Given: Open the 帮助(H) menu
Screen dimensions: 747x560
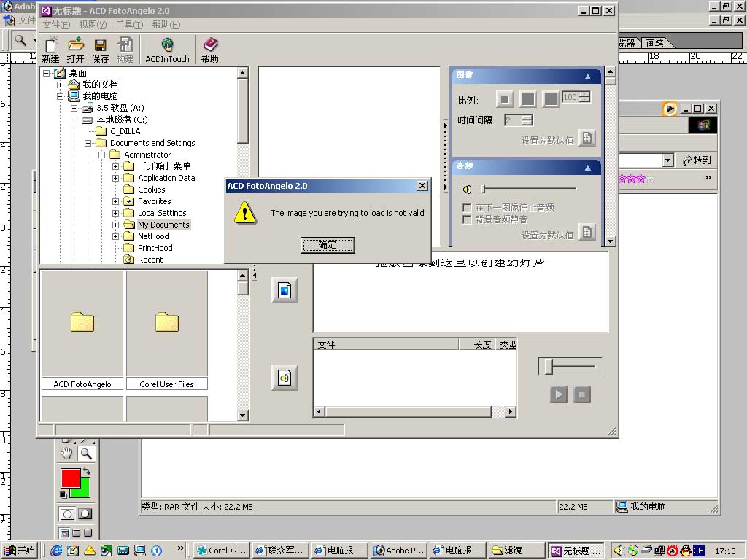Looking at the screenshot, I should pos(166,25).
